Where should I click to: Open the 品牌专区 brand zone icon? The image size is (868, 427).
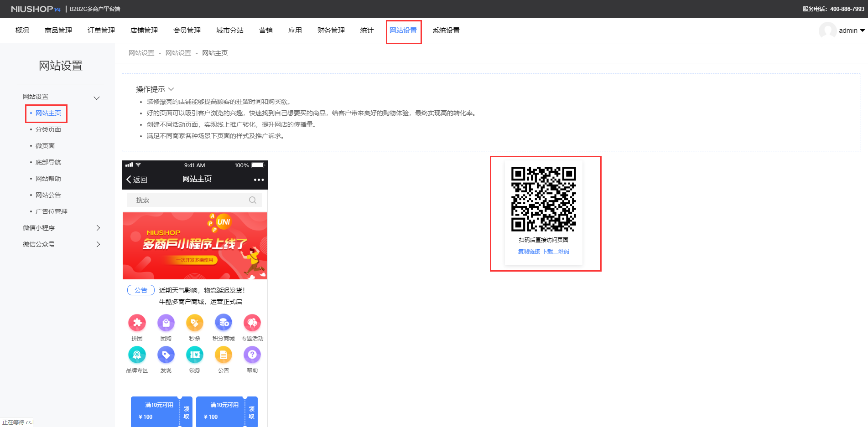137,355
